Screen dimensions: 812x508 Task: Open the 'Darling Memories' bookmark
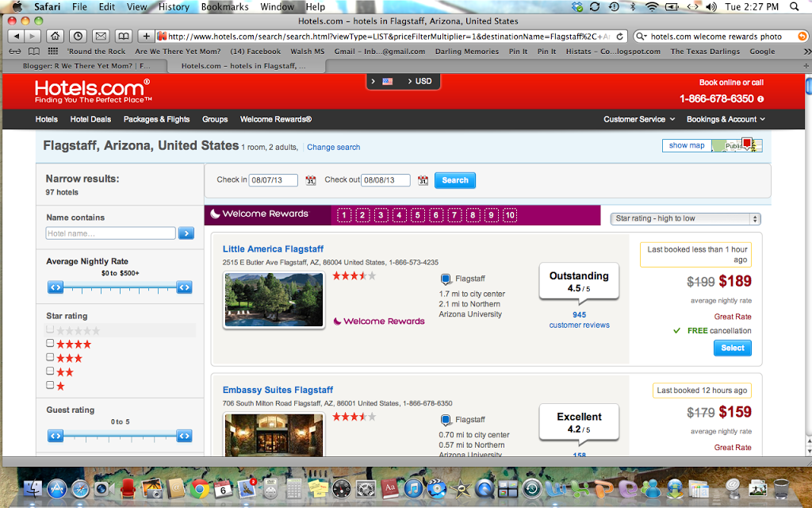click(466, 52)
